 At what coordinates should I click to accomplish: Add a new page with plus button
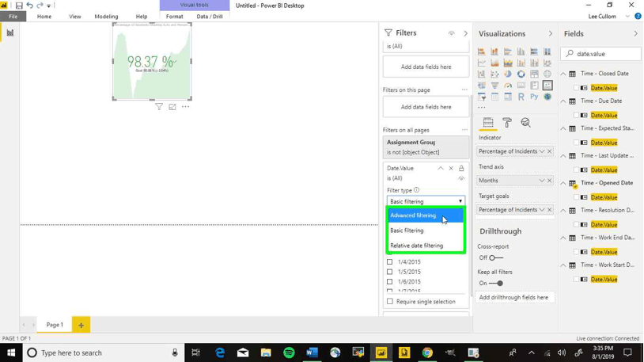(x=81, y=325)
